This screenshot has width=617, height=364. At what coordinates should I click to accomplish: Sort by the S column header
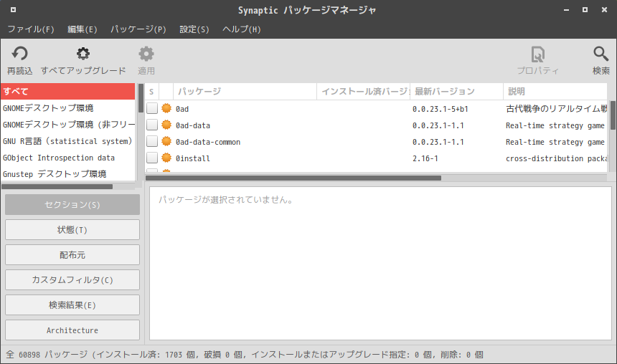[x=151, y=92]
